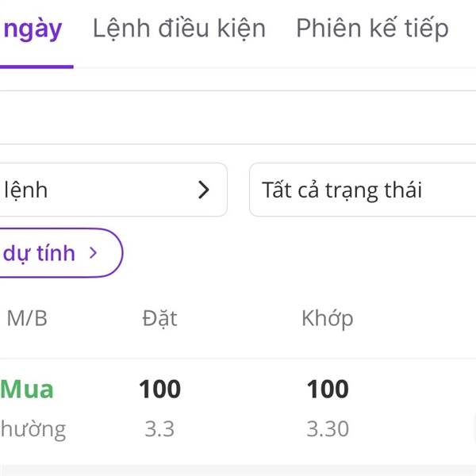Click the M/B column header

point(27,318)
